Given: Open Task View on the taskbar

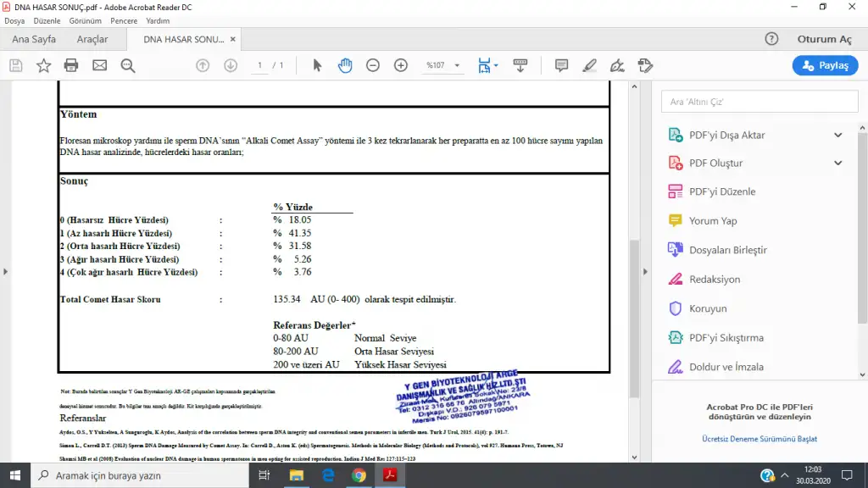Looking at the screenshot, I should coord(264,475).
